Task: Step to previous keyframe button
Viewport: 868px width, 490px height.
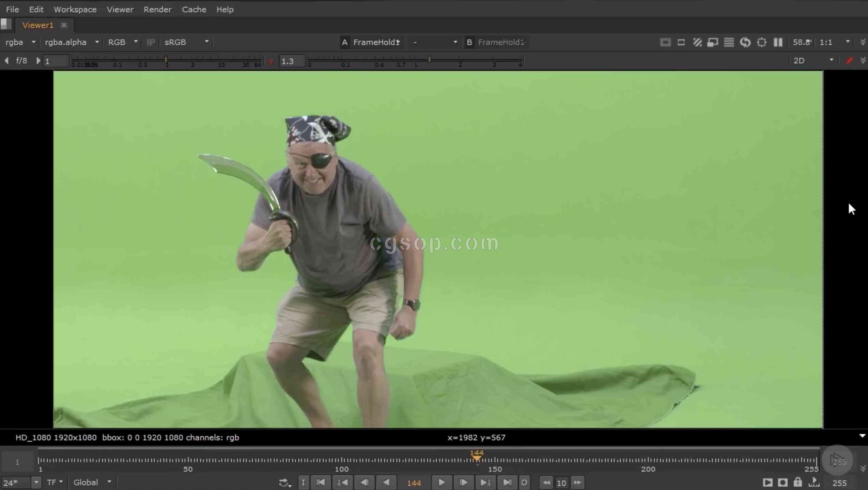Action: coord(342,483)
